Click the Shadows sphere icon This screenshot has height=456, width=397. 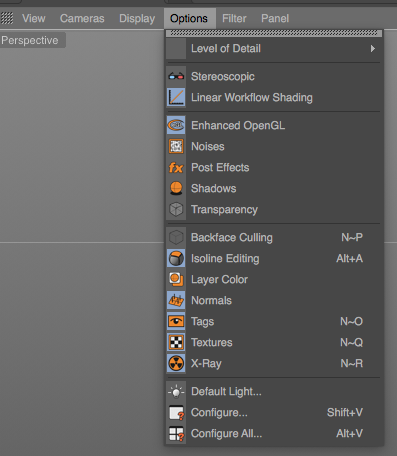click(x=176, y=188)
